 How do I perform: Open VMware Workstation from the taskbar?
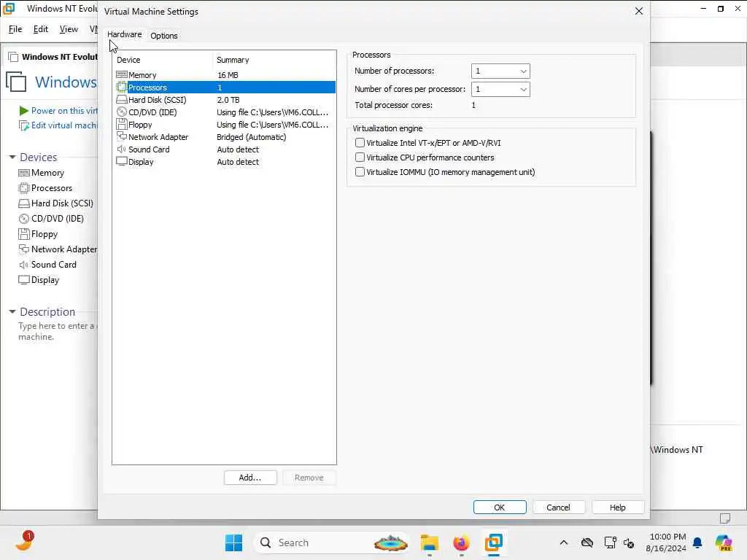coord(494,542)
